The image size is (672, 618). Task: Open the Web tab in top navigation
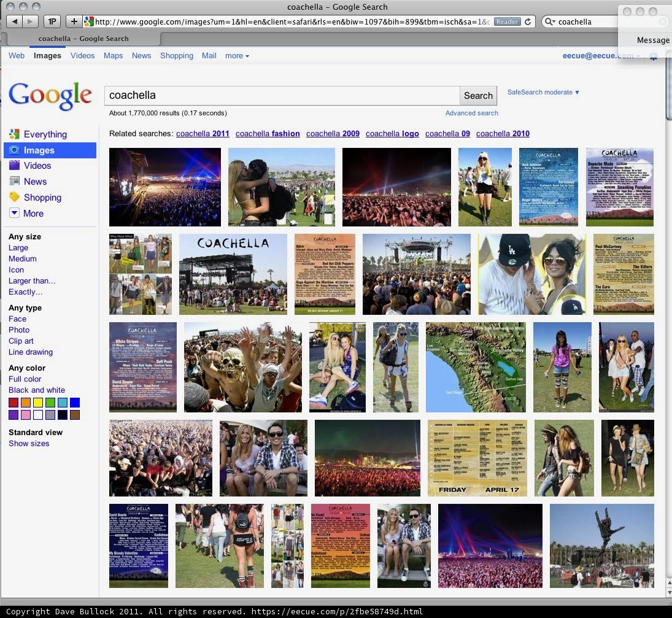pos(17,56)
